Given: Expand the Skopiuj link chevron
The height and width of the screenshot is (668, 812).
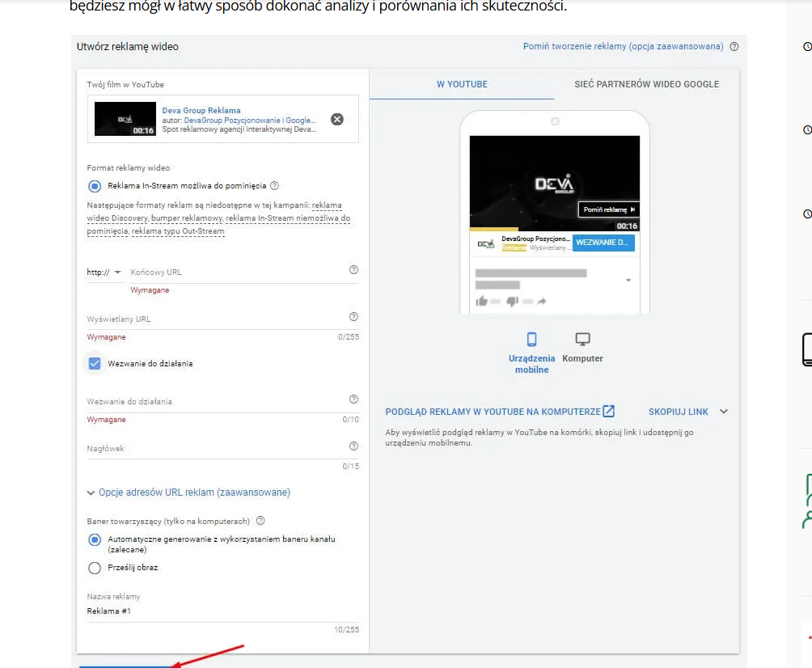Looking at the screenshot, I should [x=723, y=412].
